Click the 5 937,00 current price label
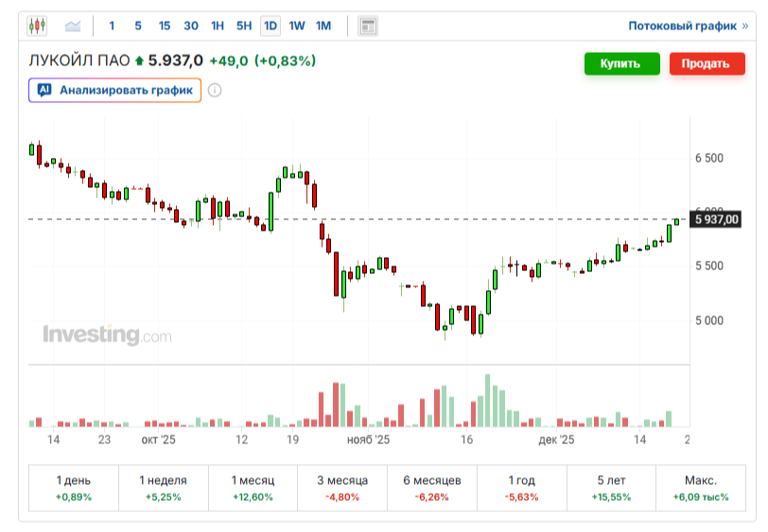The image size is (768, 532). click(716, 219)
